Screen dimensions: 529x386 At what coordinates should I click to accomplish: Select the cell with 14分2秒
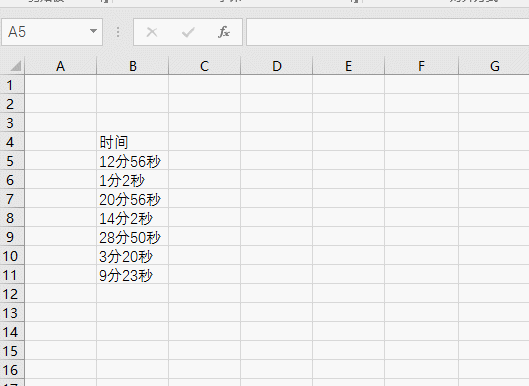[132, 217]
